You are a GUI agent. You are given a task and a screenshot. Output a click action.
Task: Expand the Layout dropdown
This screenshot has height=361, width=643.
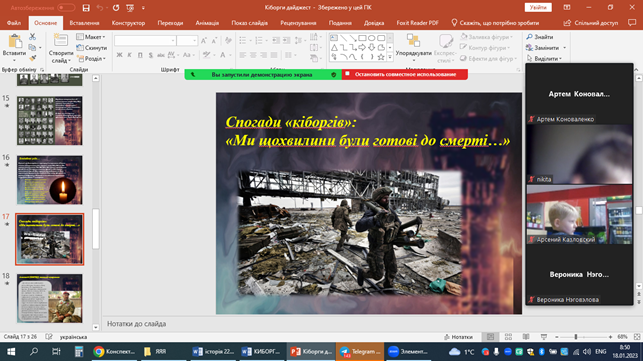click(x=91, y=37)
